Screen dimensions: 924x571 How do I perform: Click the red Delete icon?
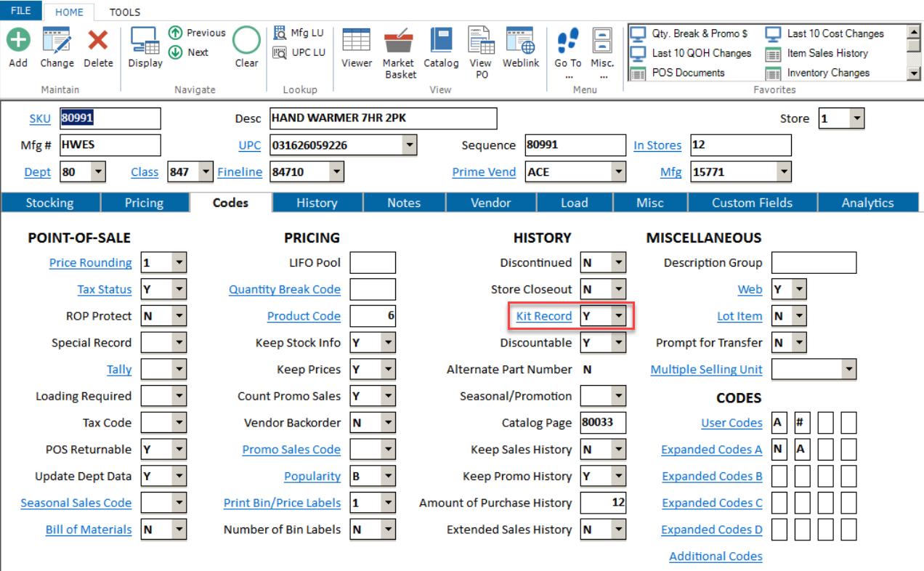point(98,39)
